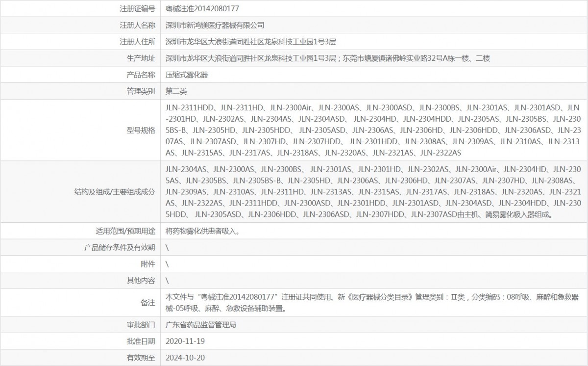Screen dimensions: 588x366
Task: Click approval date 2020-11-19
Action: pyautogui.click(x=185, y=341)
